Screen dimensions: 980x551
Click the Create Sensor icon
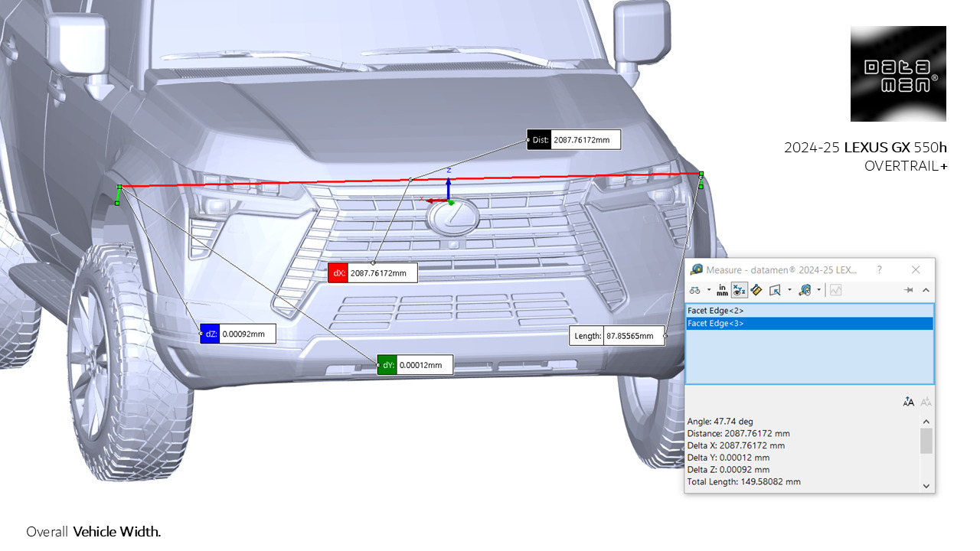click(x=835, y=290)
